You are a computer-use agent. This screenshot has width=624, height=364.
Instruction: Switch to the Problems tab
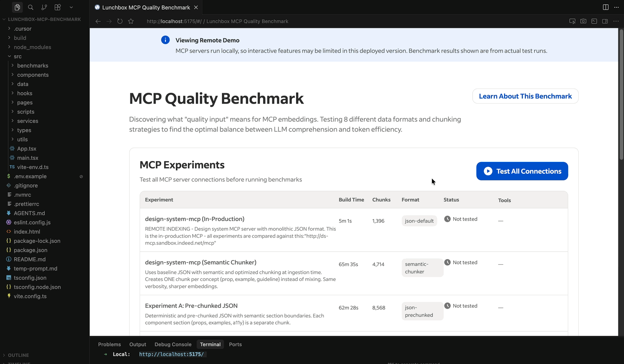109,344
